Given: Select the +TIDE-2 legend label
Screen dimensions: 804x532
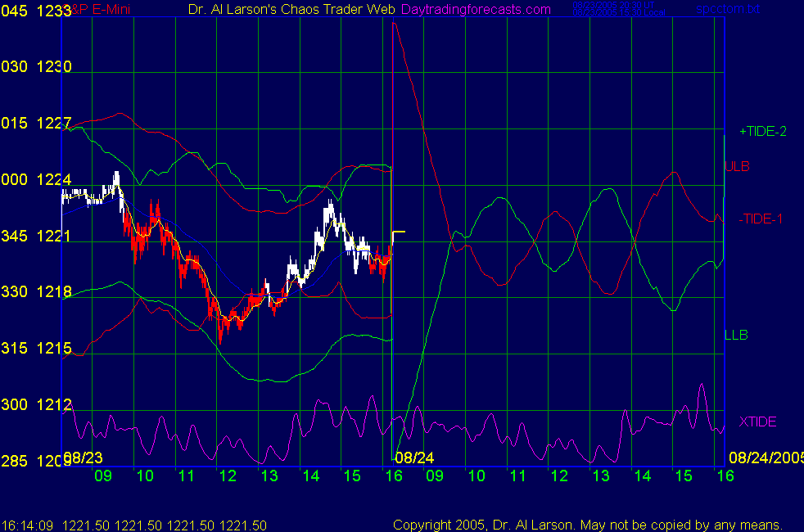Looking at the screenshot, I should point(762,131).
